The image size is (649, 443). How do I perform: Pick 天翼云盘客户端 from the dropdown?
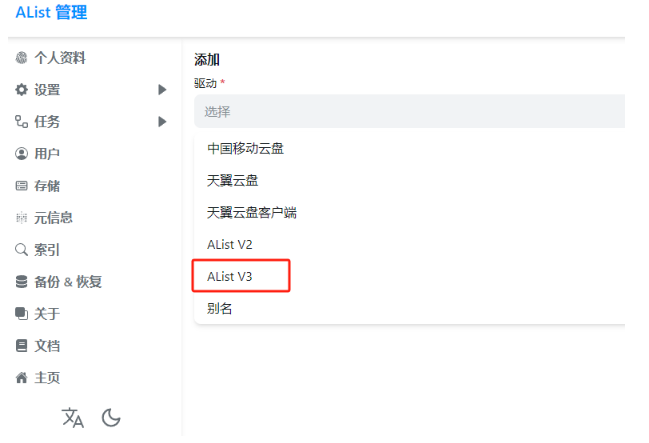coord(251,212)
